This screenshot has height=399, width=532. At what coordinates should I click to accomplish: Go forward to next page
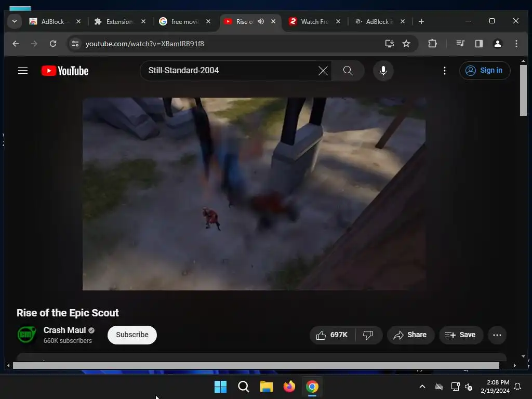pos(34,44)
